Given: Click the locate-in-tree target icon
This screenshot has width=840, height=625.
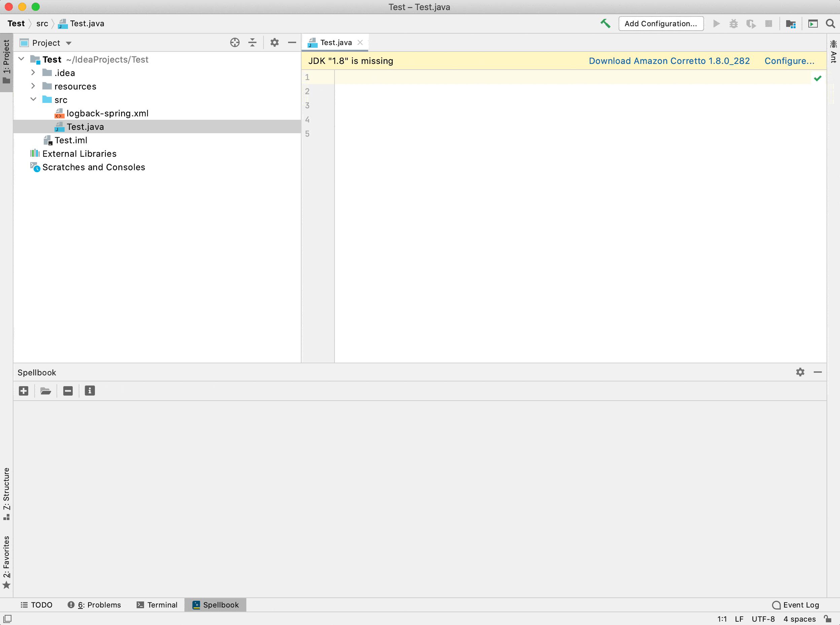Looking at the screenshot, I should (x=235, y=42).
